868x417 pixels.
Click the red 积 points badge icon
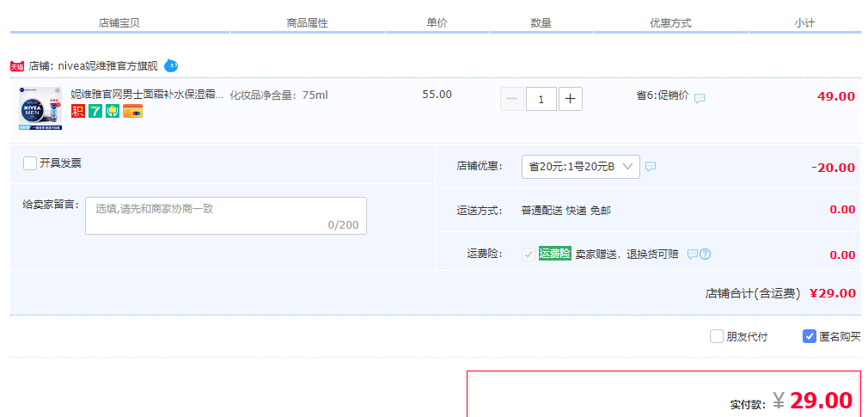tap(78, 111)
